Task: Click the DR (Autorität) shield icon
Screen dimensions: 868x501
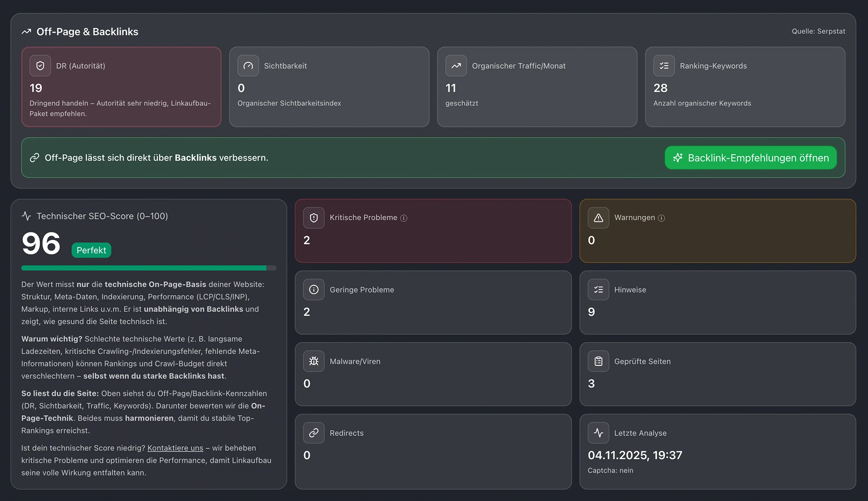Action: click(x=40, y=66)
